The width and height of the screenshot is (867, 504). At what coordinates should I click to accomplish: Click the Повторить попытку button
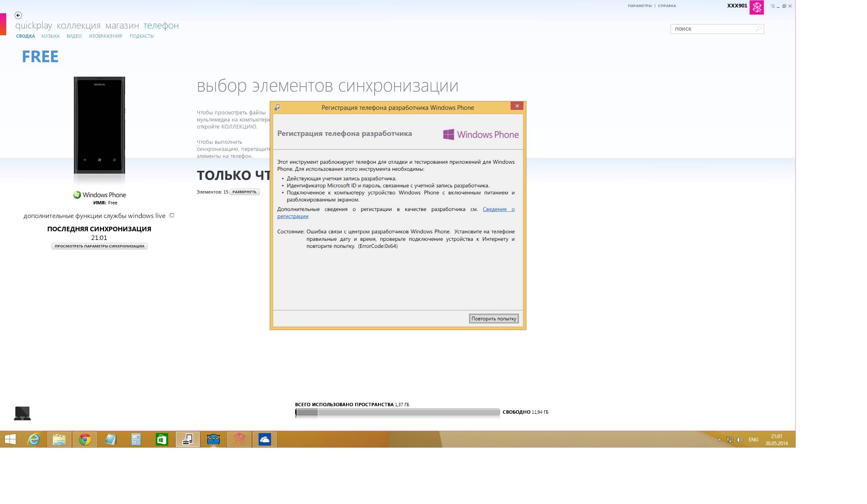point(494,319)
